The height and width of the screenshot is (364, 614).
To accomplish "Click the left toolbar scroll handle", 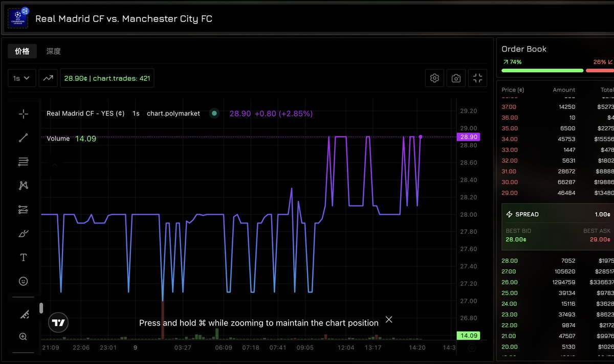I will point(41,308).
